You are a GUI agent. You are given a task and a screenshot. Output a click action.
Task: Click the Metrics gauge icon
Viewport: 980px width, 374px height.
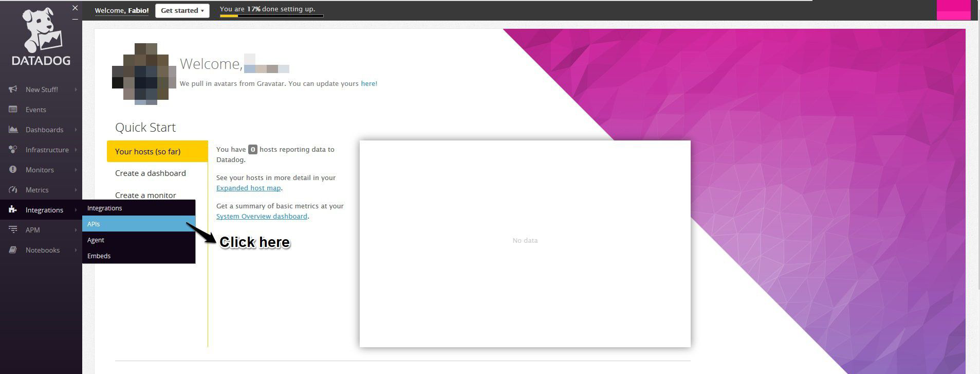pyautogui.click(x=13, y=190)
